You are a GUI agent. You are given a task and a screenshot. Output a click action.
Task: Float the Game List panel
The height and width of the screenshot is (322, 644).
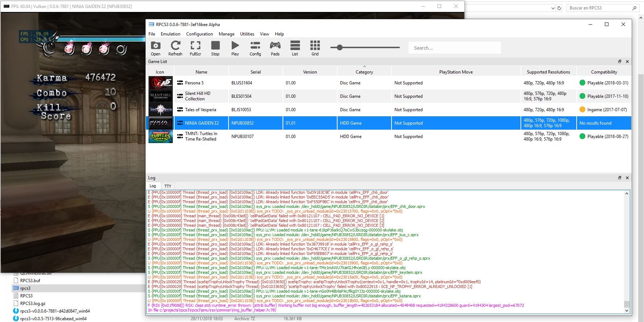(620, 62)
